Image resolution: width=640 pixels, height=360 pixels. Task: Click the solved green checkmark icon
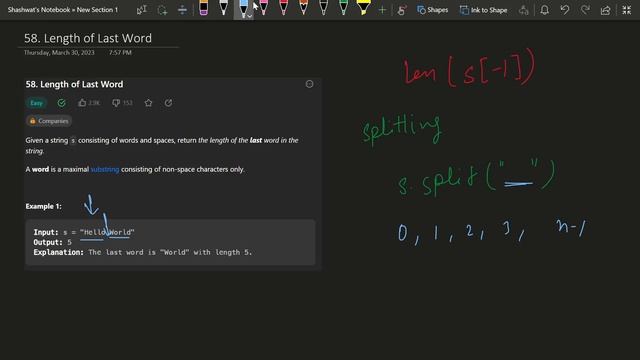click(61, 103)
